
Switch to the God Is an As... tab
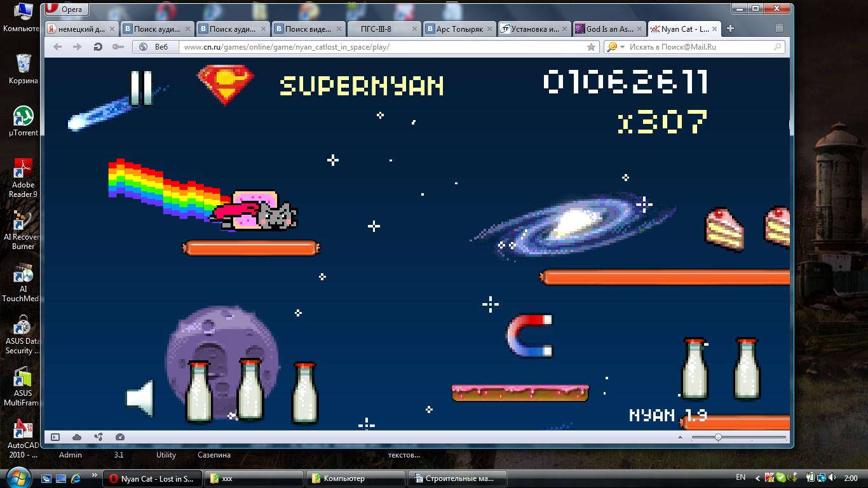pos(609,29)
